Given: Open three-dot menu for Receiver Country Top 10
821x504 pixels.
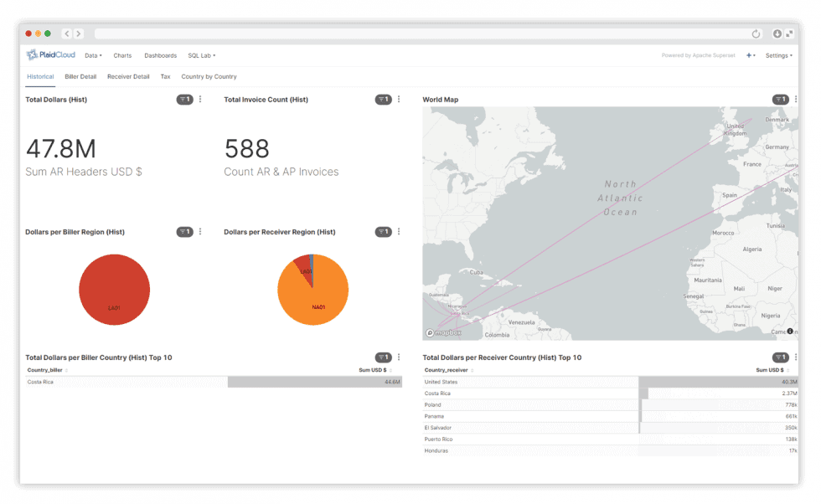Looking at the screenshot, I should click(795, 357).
